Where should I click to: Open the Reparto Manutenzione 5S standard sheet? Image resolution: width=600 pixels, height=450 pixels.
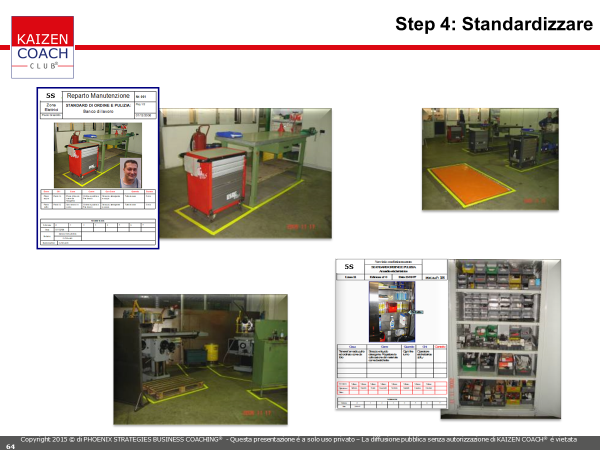tap(98, 168)
